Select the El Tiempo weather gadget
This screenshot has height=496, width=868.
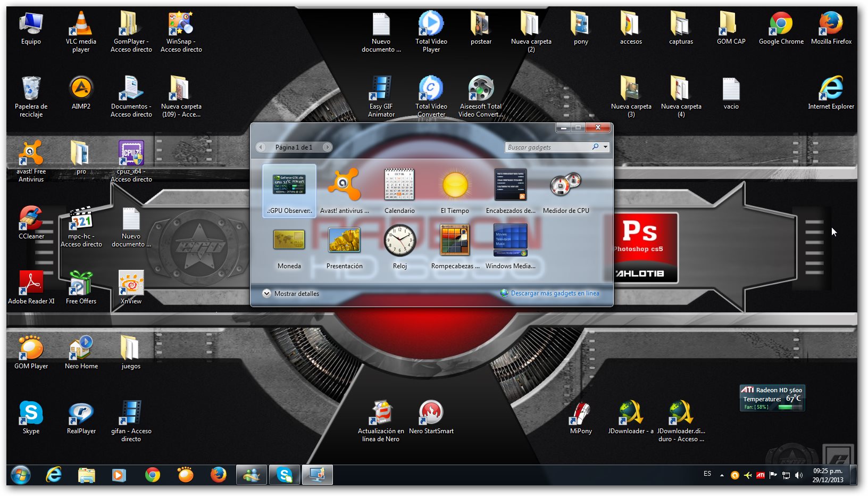[455, 191]
